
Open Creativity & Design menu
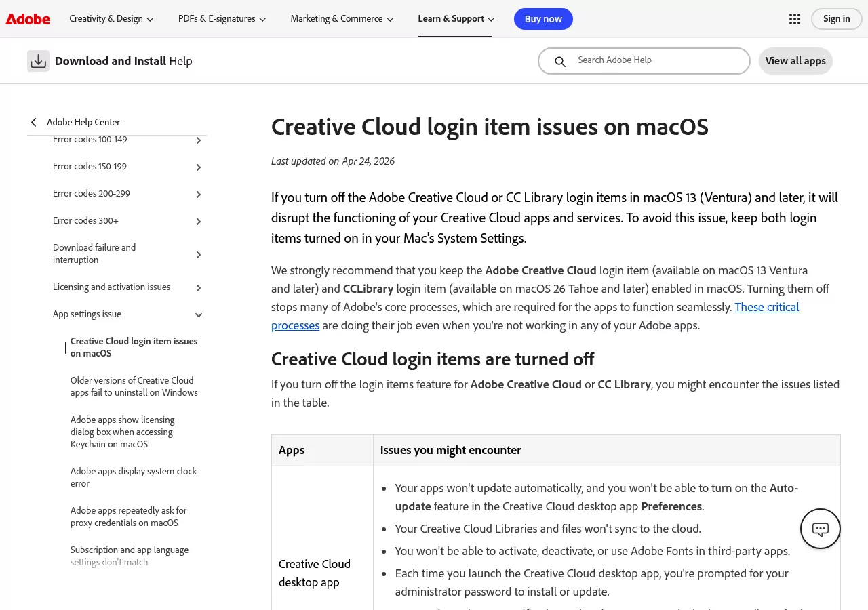[112, 19]
